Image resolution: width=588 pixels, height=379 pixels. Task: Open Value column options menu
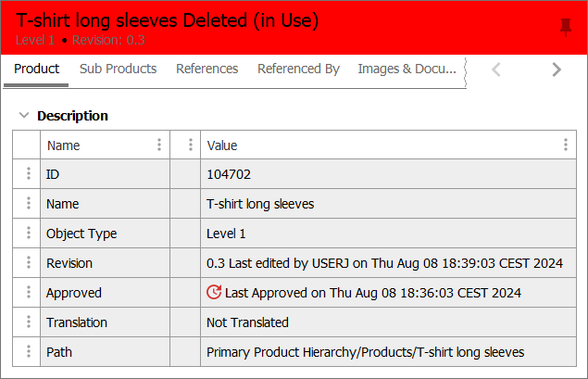566,145
